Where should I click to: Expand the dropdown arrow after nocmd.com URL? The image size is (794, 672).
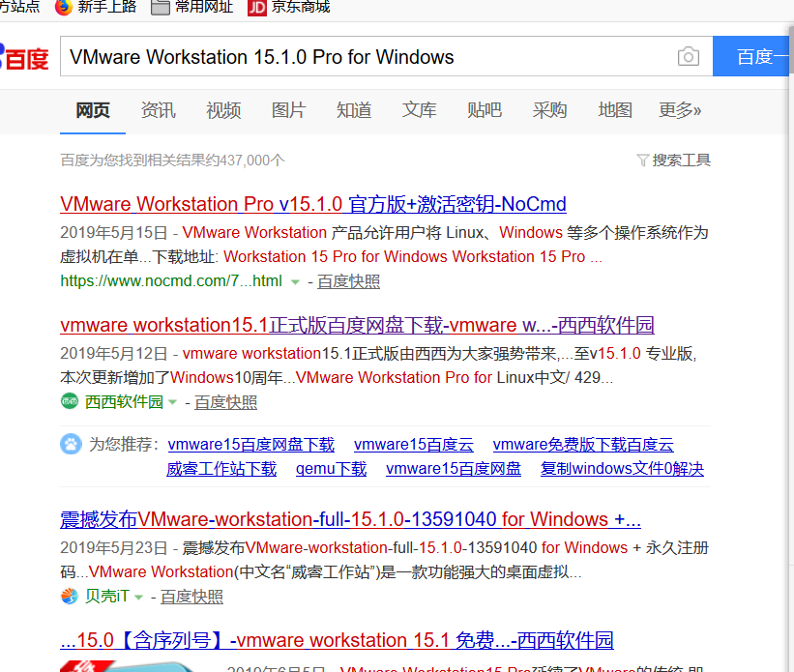(295, 281)
